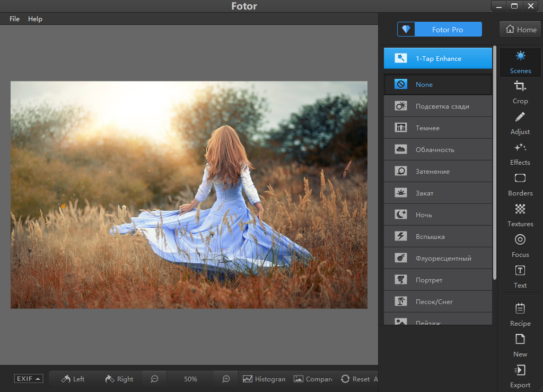Click the scenes list scrollbar
This screenshot has width=543, height=392.
click(x=495, y=163)
